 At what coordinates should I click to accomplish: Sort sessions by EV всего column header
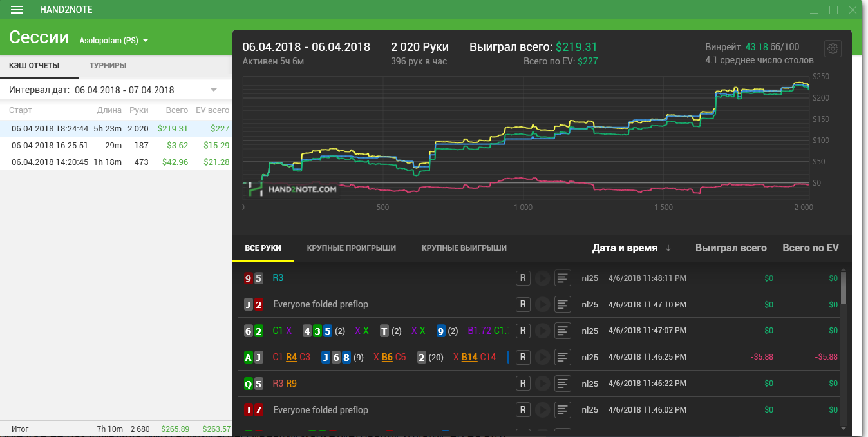212,110
